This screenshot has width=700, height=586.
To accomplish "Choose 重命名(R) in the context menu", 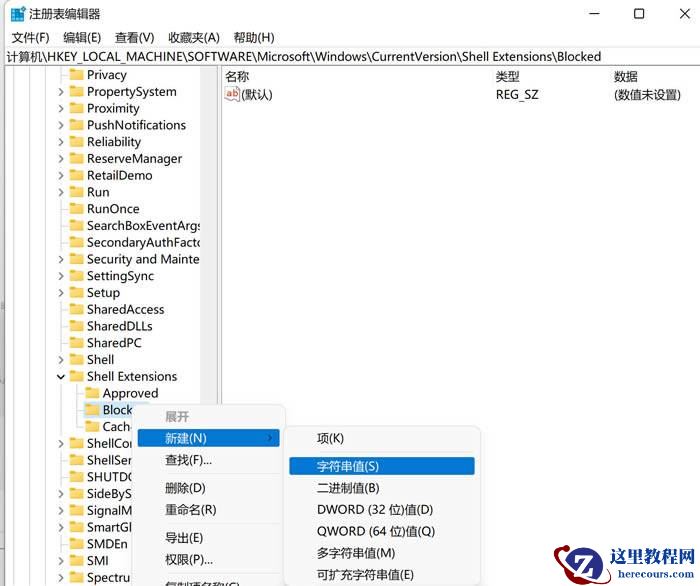I will click(208, 510).
